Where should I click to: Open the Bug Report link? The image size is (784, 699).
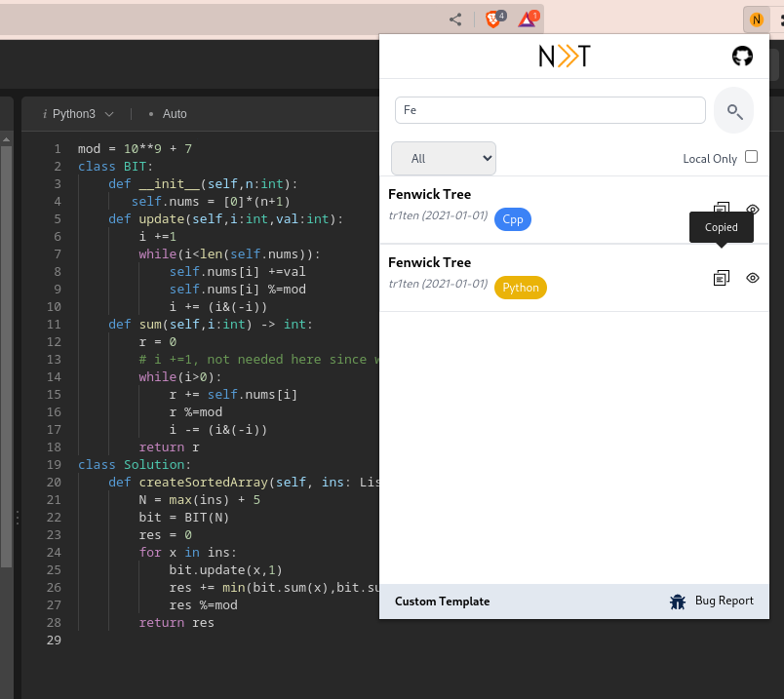[x=724, y=601]
